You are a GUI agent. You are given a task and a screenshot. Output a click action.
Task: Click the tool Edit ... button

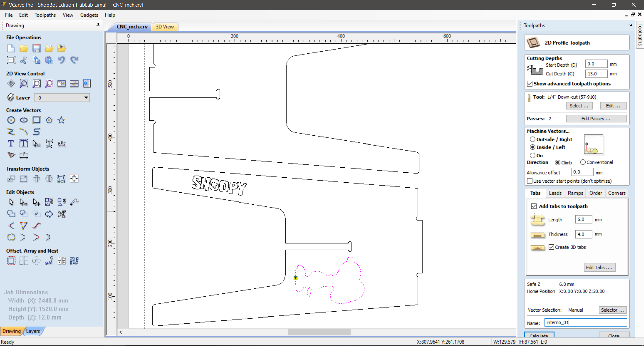(613, 106)
